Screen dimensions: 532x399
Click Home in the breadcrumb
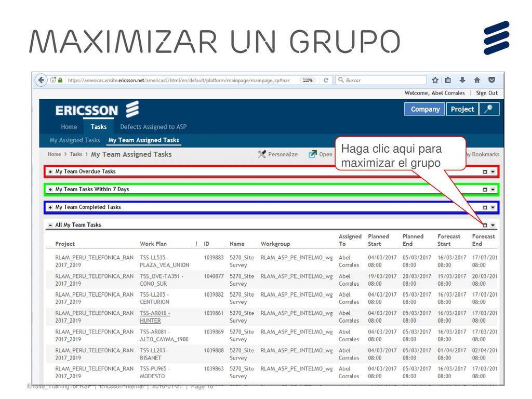(x=54, y=154)
